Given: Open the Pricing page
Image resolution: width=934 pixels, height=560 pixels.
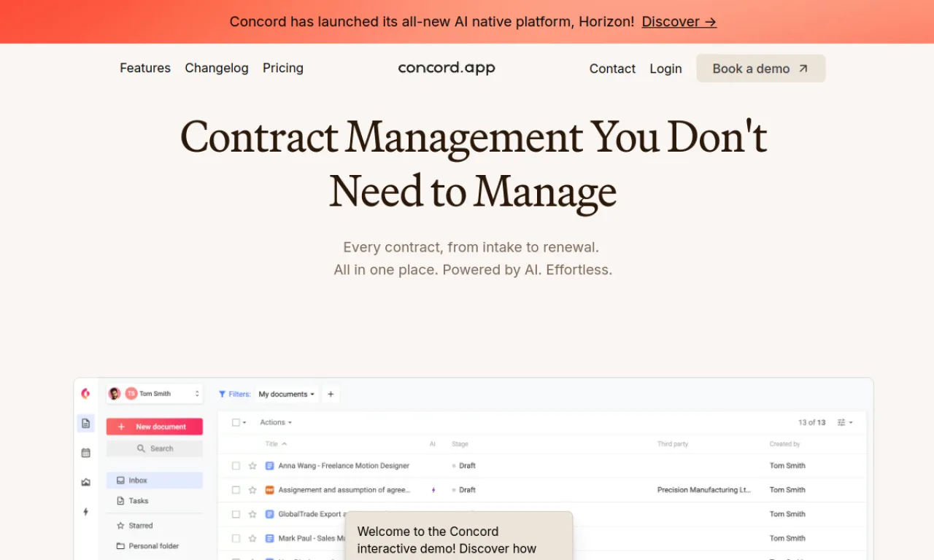Looking at the screenshot, I should click(x=283, y=68).
